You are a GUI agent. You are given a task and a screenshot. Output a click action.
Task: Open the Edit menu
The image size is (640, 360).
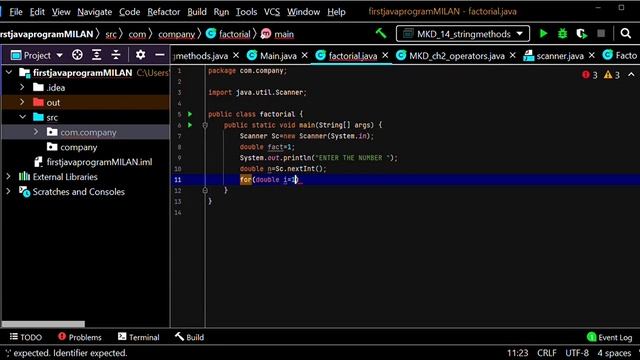[37, 12]
